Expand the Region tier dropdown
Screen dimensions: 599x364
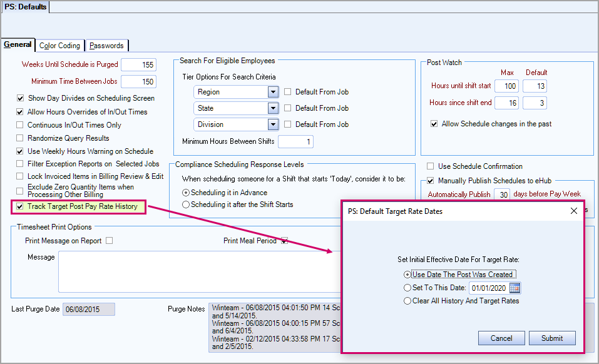click(x=272, y=92)
